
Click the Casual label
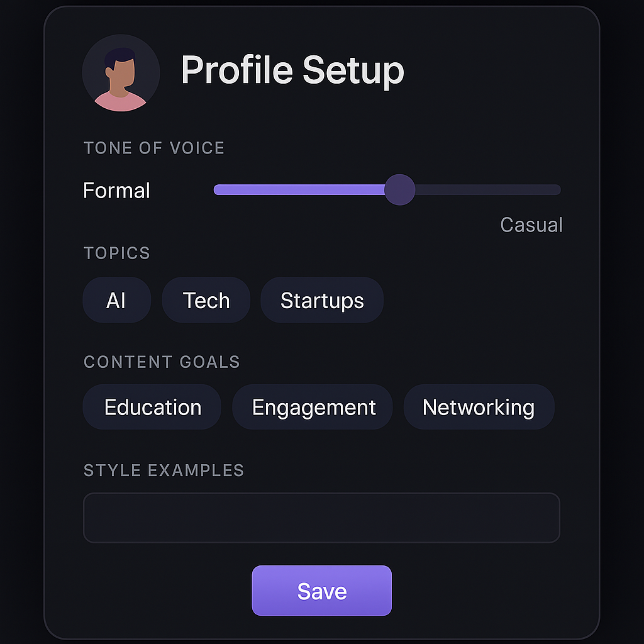531,225
